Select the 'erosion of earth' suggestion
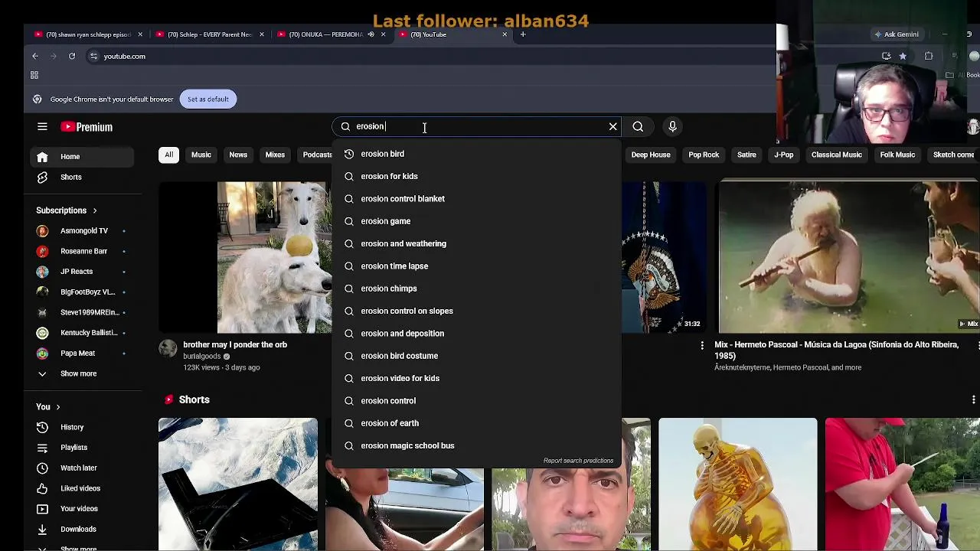The height and width of the screenshot is (551, 980). click(x=476, y=423)
